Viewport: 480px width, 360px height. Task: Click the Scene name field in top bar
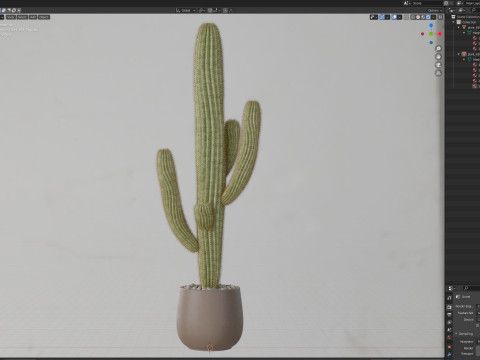click(x=427, y=3)
